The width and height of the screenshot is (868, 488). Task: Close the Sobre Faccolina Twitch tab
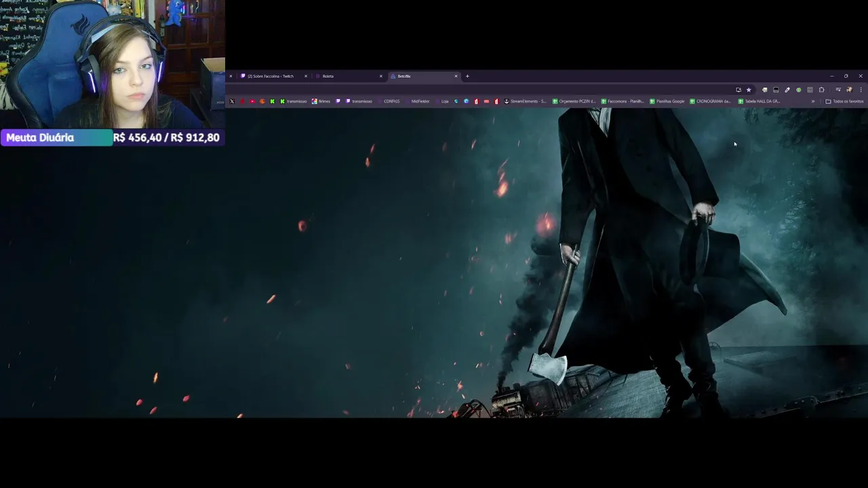[305, 76]
